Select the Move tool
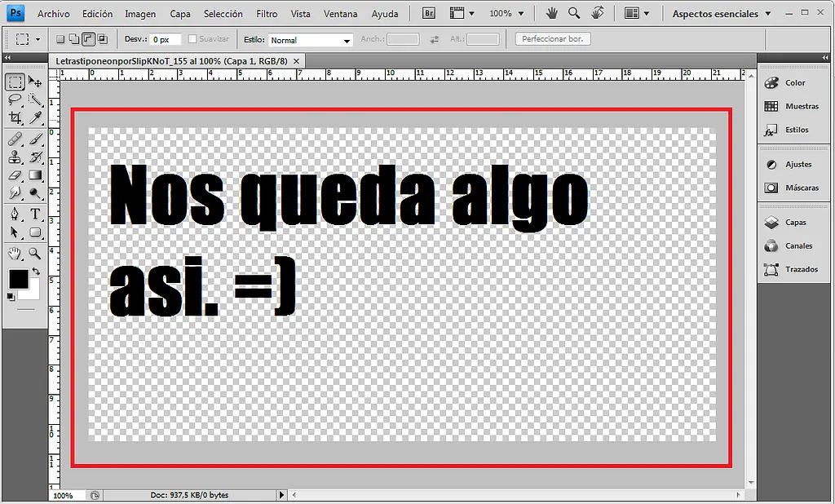 click(34, 82)
